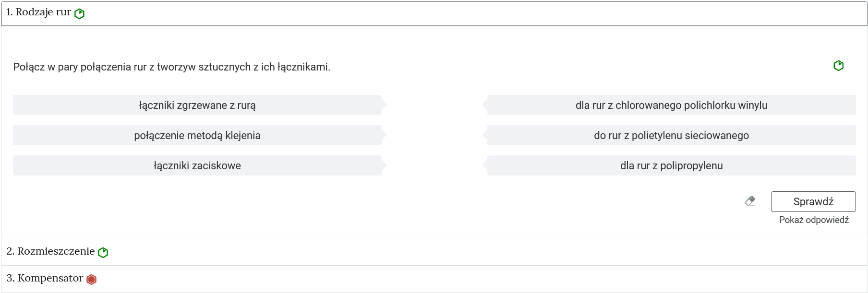Click the green hexagon beside "Rozmieszczenie"
This screenshot has height=293, width=868.
tap(103, 252)
